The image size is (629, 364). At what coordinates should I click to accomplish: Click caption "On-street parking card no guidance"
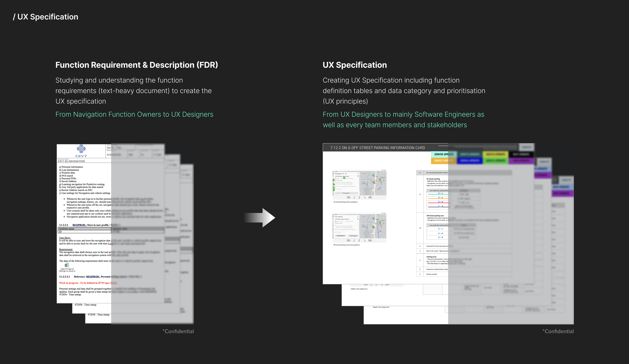click(x=345, y=202)
